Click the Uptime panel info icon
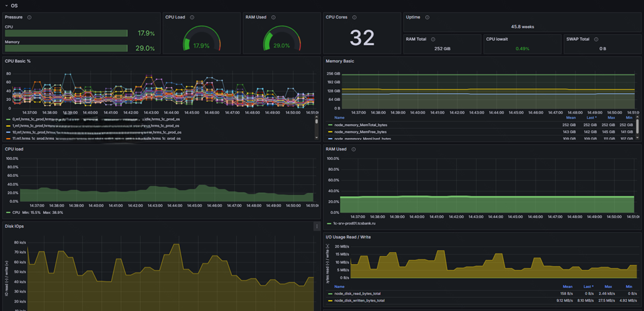Image resolution: width=644 pixels, height=311 pixels. [427, 17]
